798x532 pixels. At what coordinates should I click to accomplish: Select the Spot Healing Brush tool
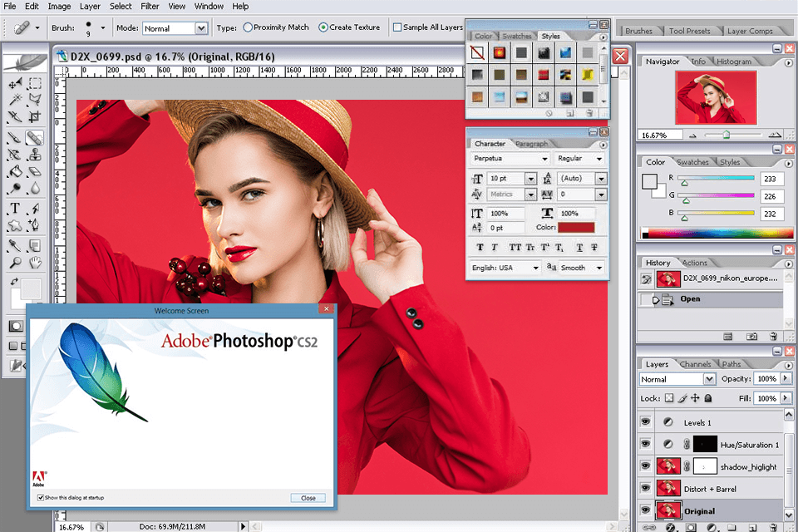coord(35,137)
